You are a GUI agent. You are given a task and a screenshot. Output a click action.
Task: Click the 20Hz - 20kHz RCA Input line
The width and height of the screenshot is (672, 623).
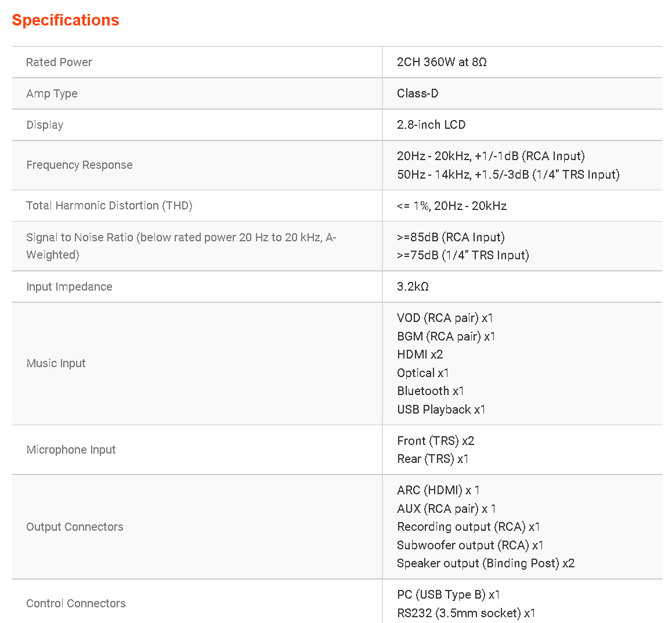490,156
